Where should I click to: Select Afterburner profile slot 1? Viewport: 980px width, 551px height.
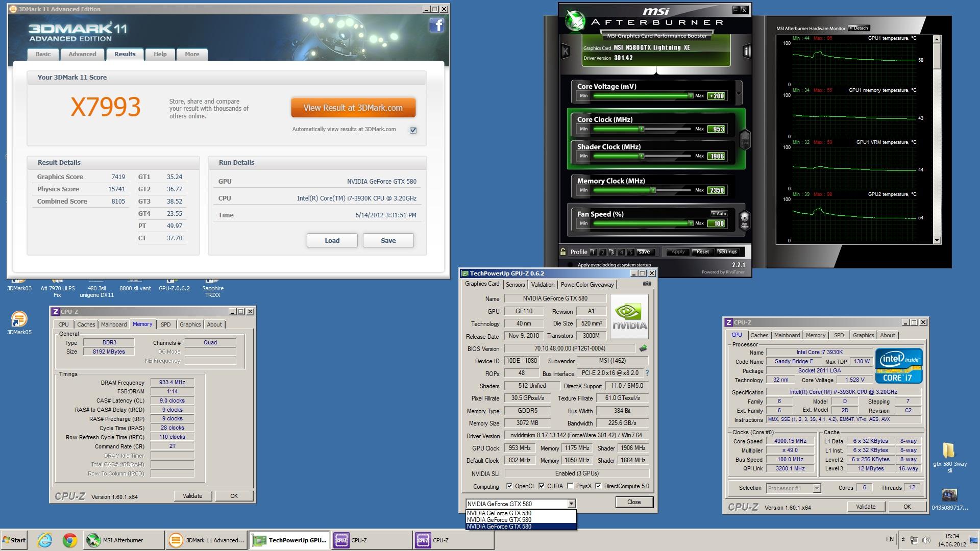click(593, 252)
